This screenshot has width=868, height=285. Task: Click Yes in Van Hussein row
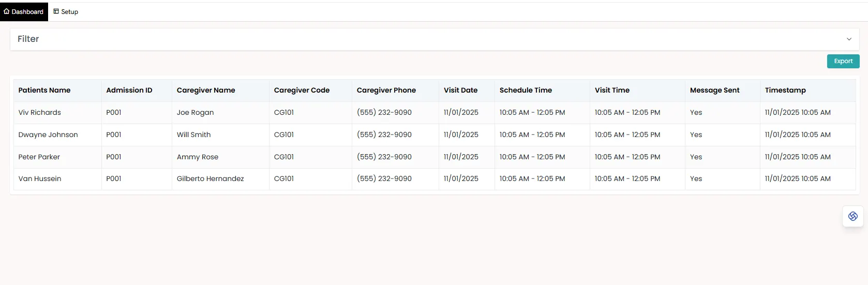(696, 178)
